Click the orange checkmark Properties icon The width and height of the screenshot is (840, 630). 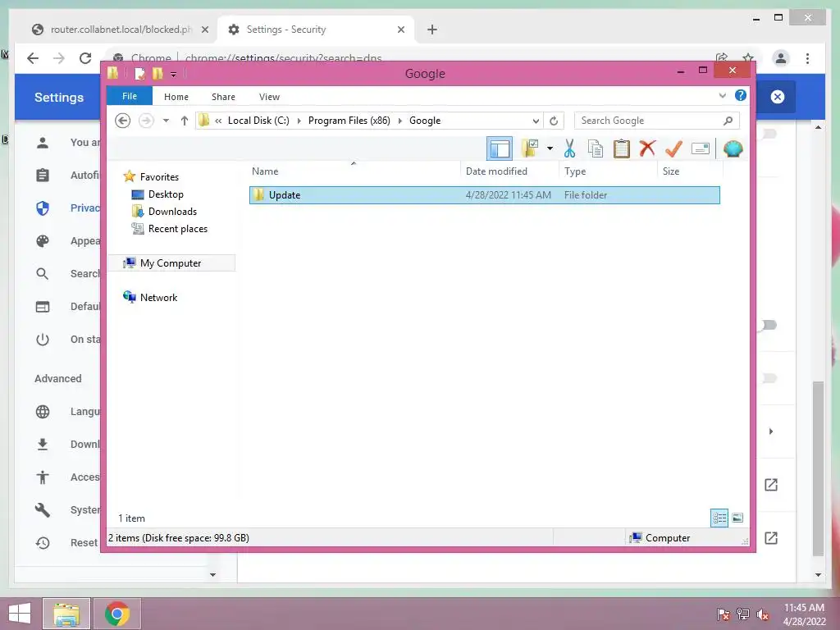click(673, 149)
